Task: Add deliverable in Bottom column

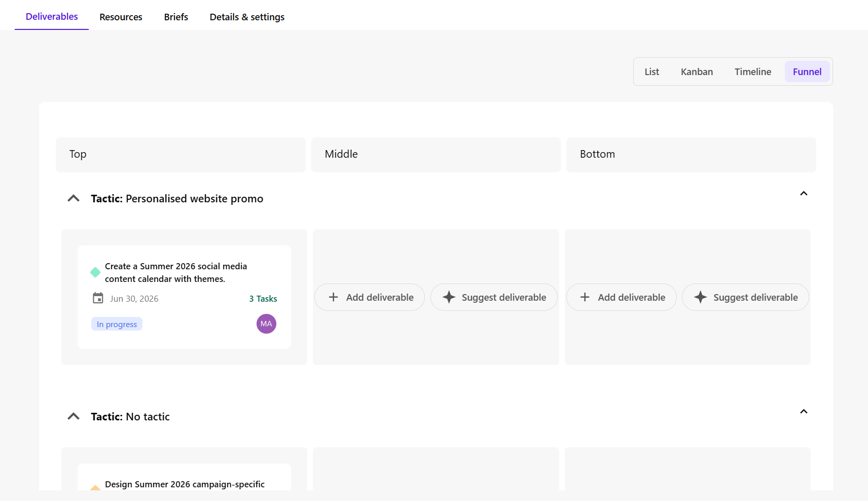Action: click(x=621, y=297)
